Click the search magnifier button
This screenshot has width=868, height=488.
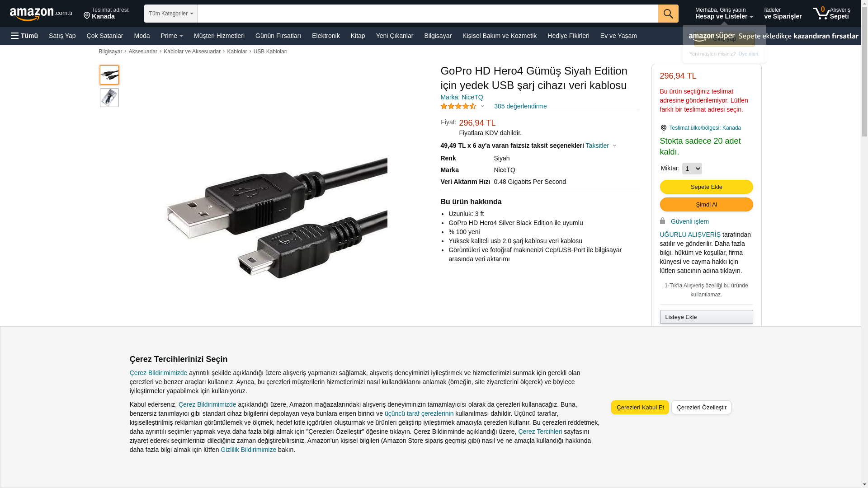[668, 14]
